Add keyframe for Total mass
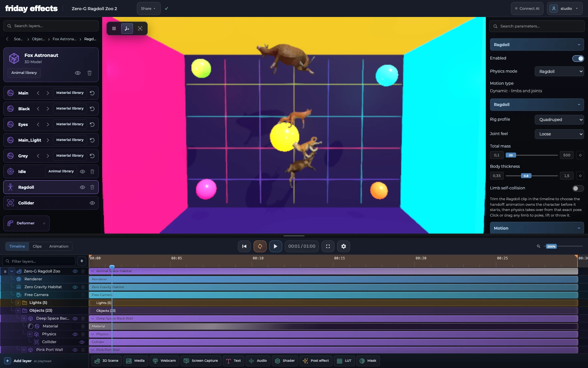The height and width of the screenshot is (368, 588). coord(580,155)
